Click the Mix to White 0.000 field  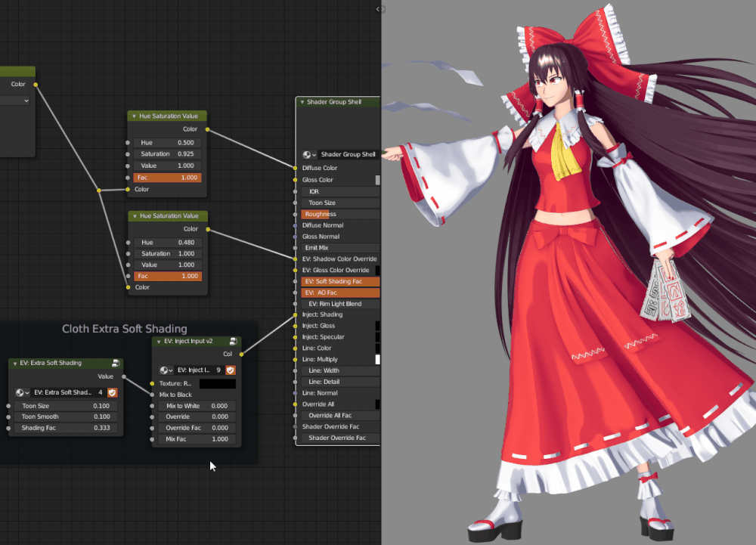197,406
